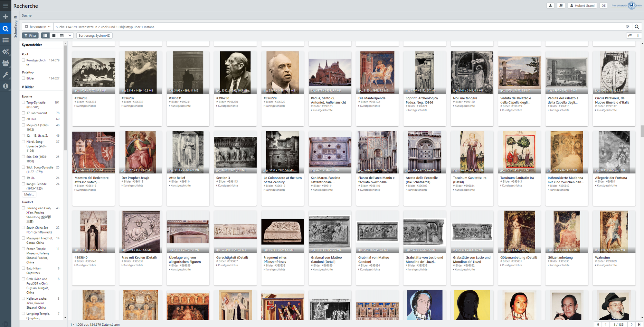The image size is (644, 327).
Task: Open the Sortierung: System-ID selector
Action: [x=94, y=35]
